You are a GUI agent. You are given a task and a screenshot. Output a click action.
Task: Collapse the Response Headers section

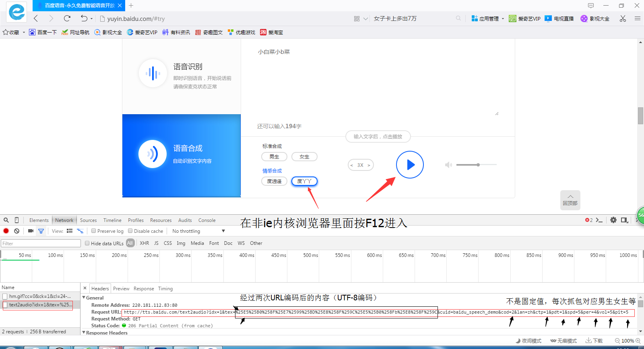(x=84, y=333)
